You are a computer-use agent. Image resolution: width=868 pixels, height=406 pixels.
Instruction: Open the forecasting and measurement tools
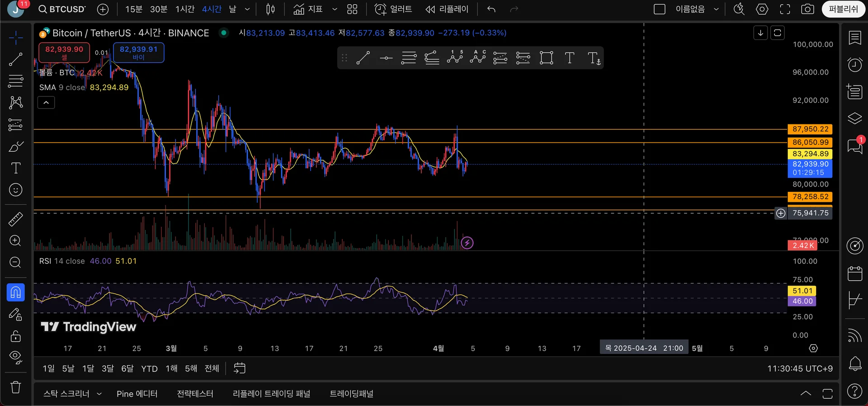point(16,124)
